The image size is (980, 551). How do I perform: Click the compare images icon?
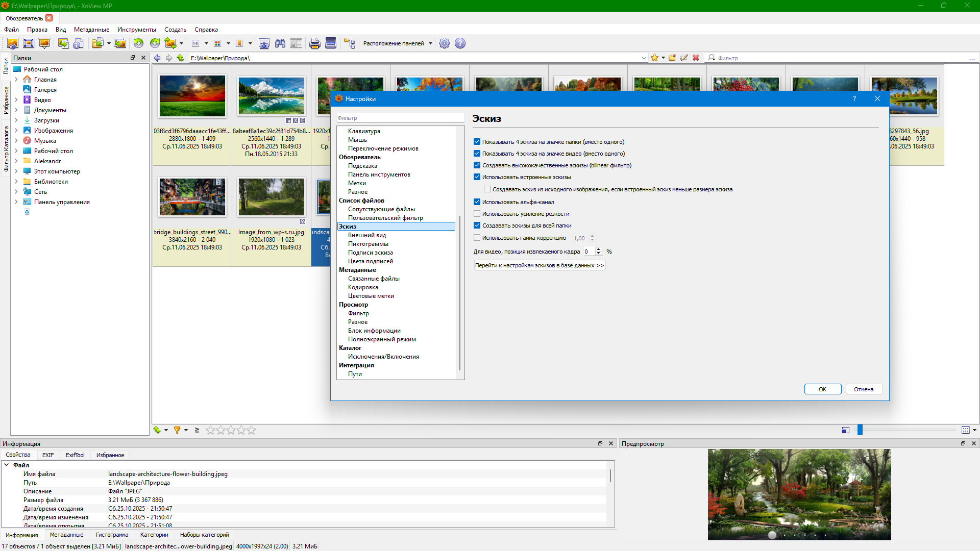click(x=296, y=43)
